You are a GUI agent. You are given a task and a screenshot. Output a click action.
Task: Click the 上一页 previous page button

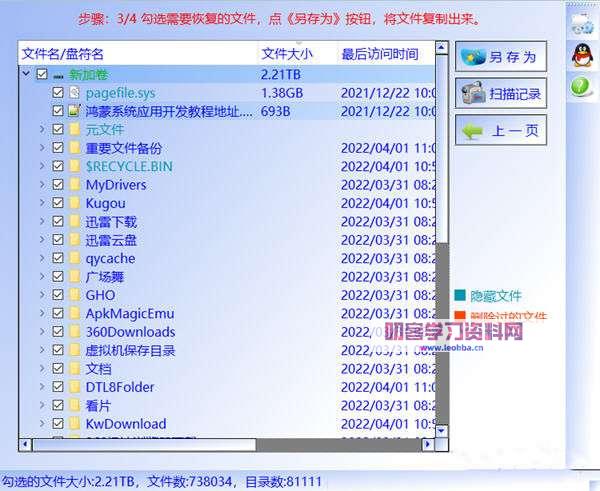(x=500, y=130)
